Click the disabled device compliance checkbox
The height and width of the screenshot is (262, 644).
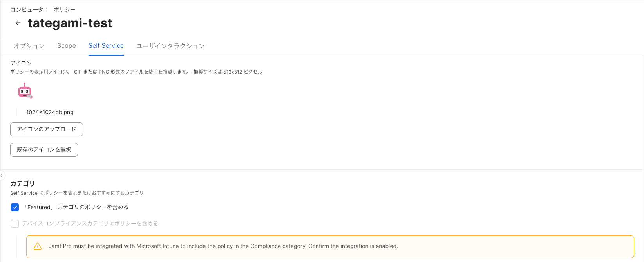coord(15,224)
